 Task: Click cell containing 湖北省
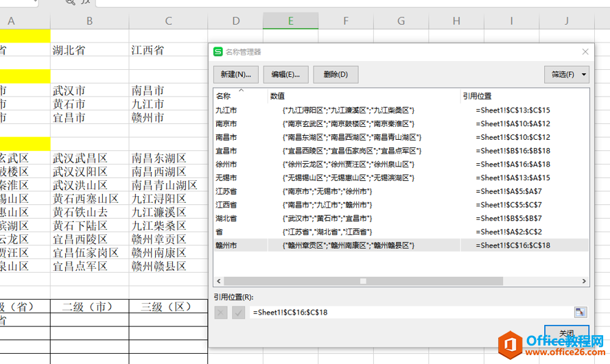point(89,50)
